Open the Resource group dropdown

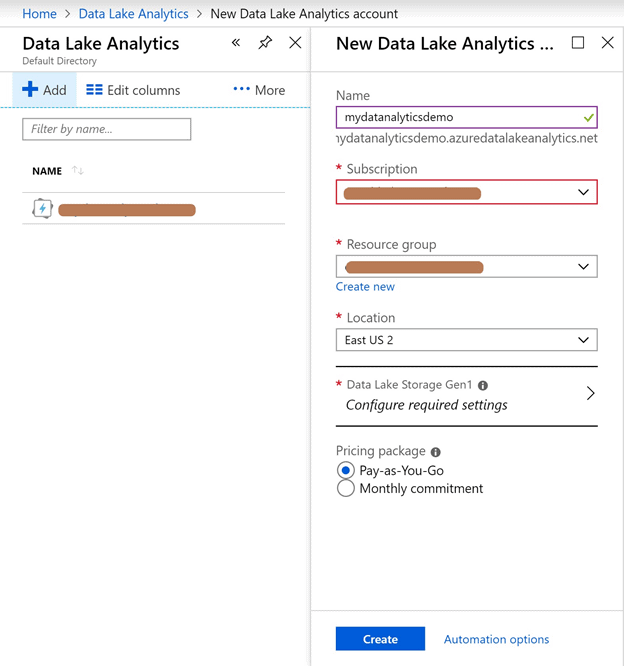[x=466, y=266]
